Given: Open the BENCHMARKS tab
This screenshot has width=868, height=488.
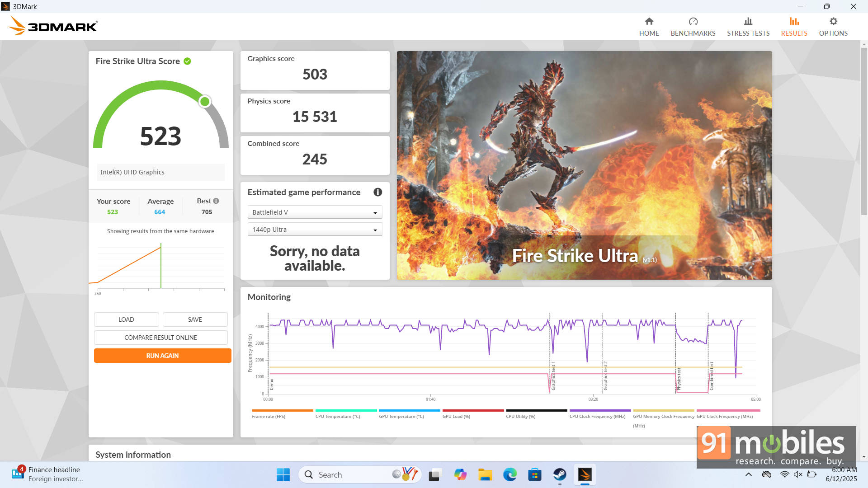Looking at the screenshot, I should tap(693, 27).
